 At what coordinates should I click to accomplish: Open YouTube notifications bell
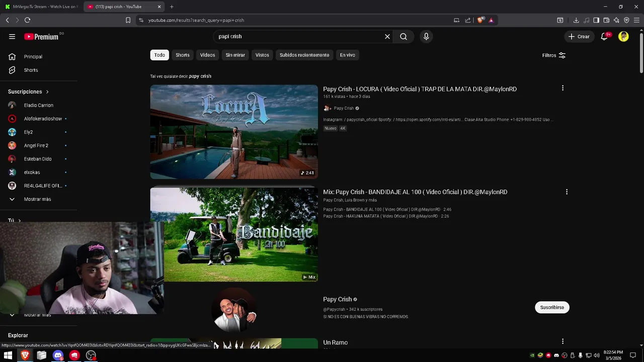(605, 37)
